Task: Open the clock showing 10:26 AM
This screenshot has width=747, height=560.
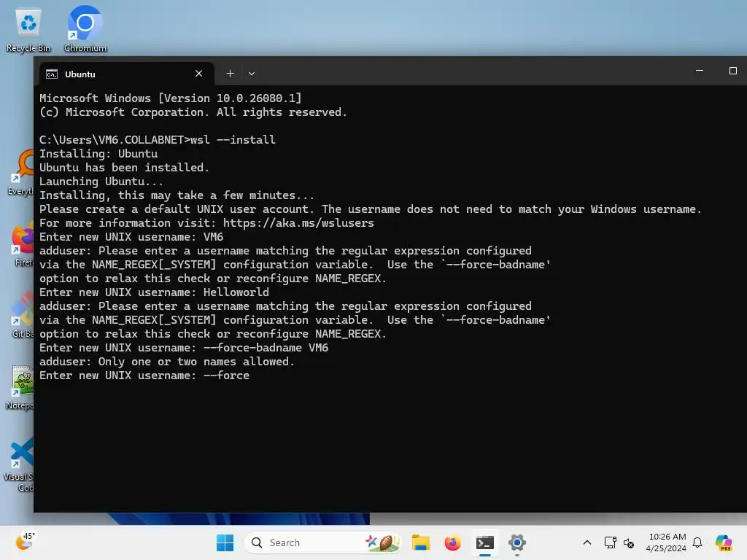Action: click(667, 542)
